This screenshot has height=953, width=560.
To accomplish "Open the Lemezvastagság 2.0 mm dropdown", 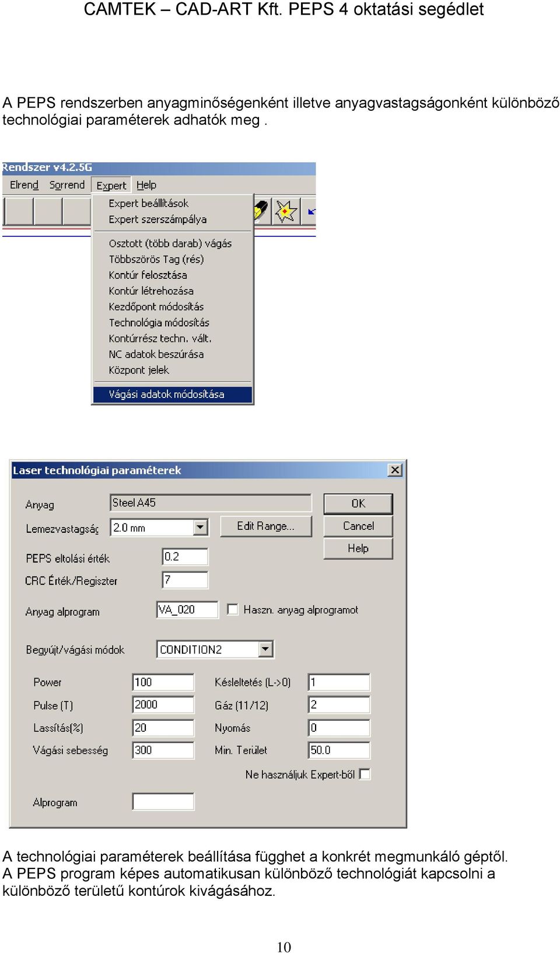I will [x=200, y=528].
